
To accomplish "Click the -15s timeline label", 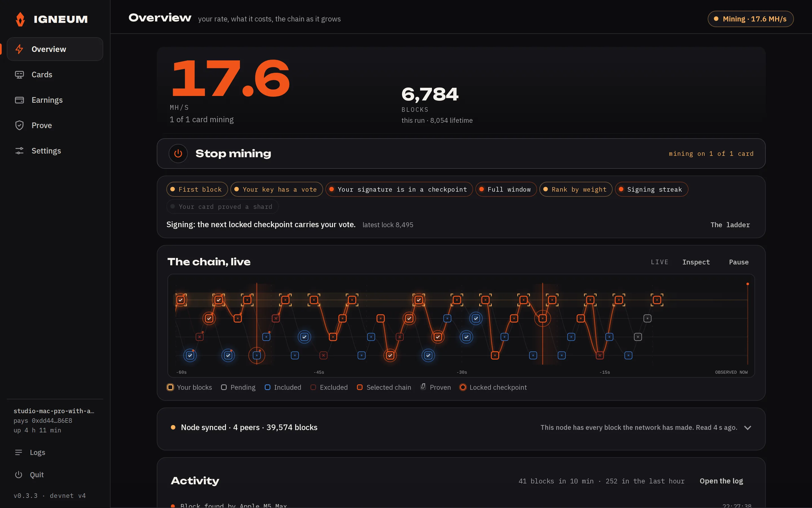I will pos(605,372).
